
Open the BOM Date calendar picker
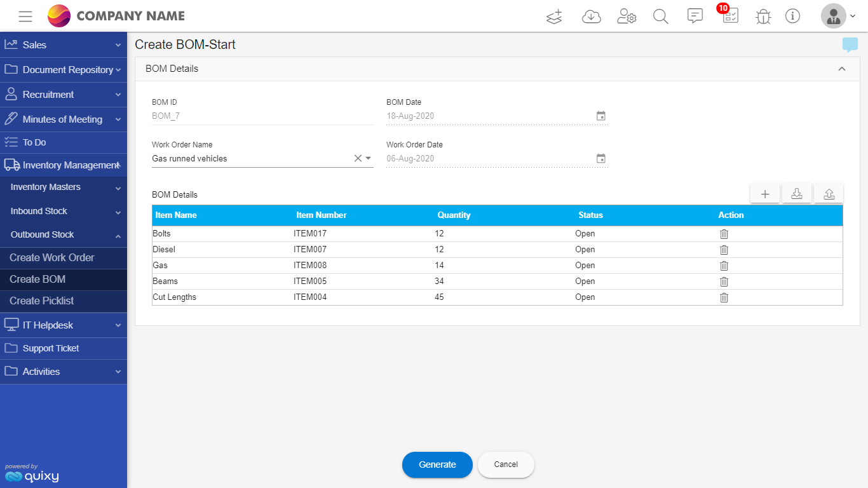[x=600, y=116]
